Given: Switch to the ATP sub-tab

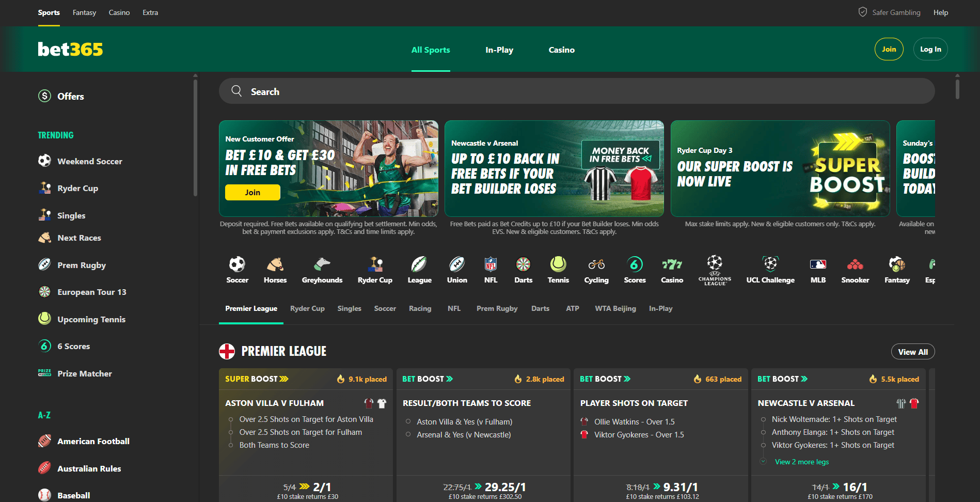Looking at the screenshot, I should [572, 308].
